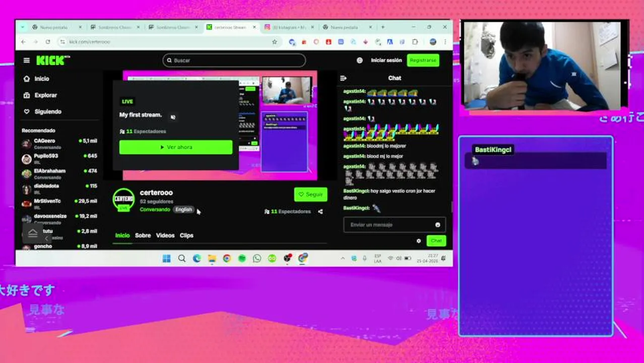
Task: Go back in the browser
Action: (x=23, y=42)
